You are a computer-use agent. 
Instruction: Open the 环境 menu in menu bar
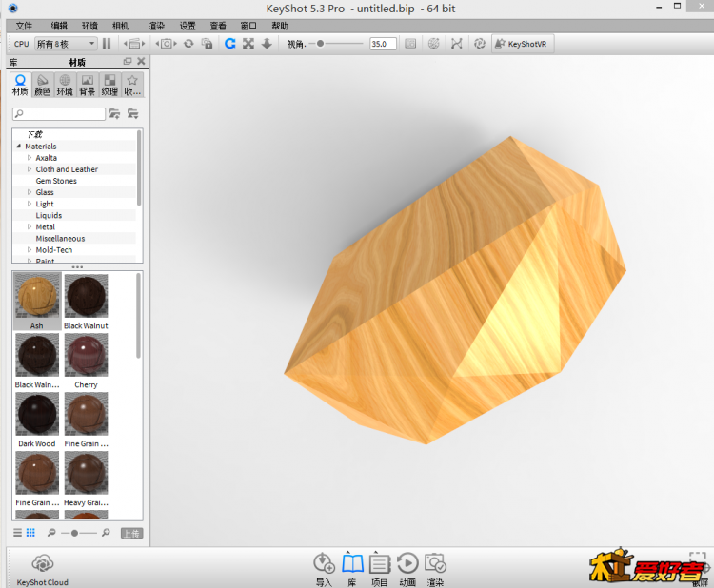(x=89, y=26)
